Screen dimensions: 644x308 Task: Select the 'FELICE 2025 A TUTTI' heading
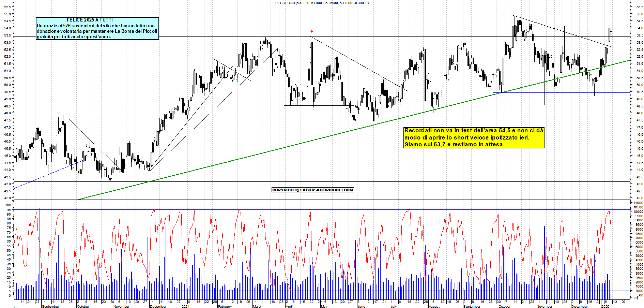[x=90, y=20]
